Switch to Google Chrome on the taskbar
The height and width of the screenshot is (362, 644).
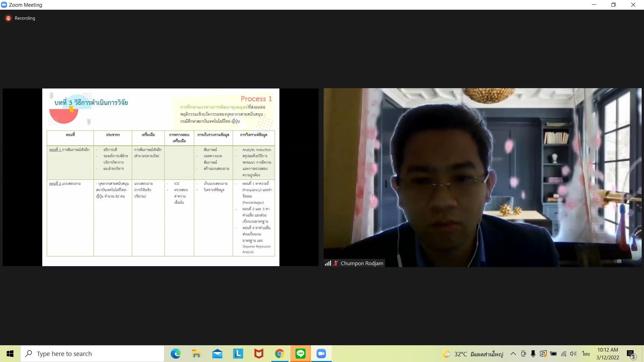pyautogui.click(x=279, y=354)
